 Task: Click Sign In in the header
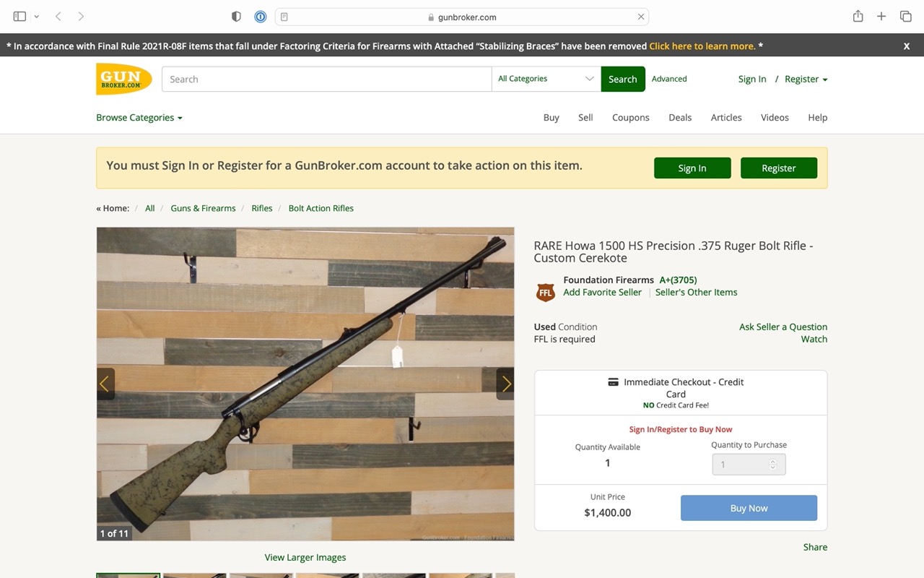coord(752,79)
